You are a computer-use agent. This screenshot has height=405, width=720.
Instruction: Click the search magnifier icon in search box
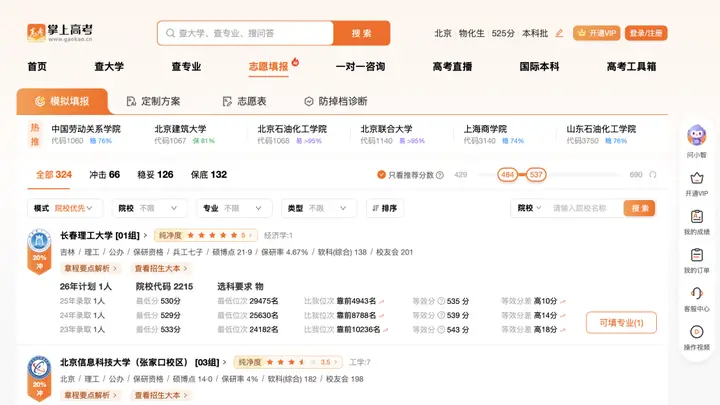click(170, 33)
